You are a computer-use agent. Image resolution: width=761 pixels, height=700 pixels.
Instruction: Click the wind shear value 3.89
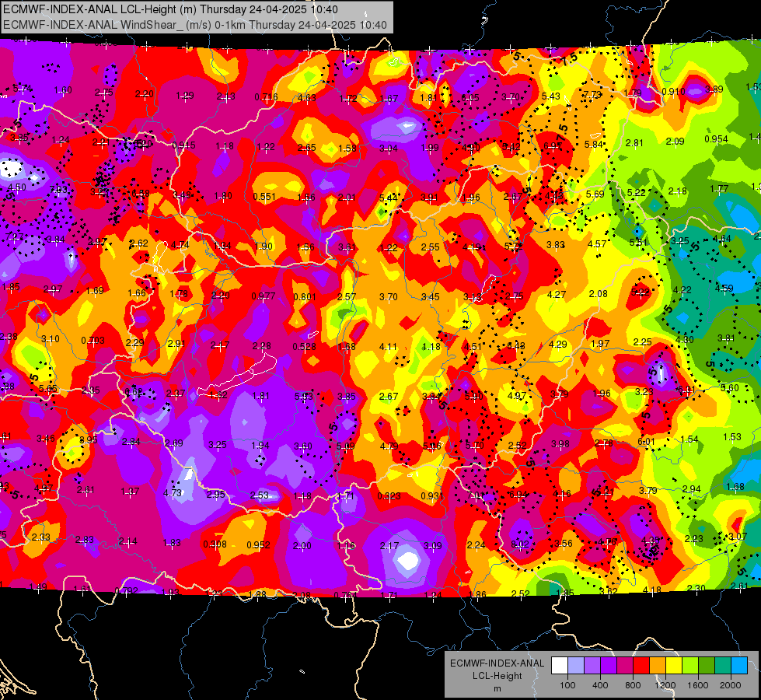tap(714, 89)
